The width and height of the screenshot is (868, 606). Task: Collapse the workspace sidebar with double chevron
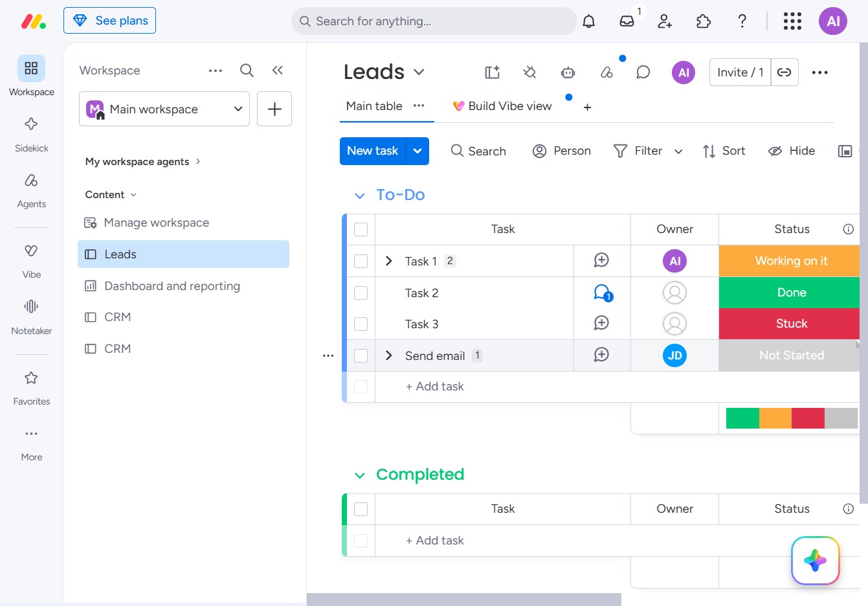pyautogui.click(x=278, y=70)
